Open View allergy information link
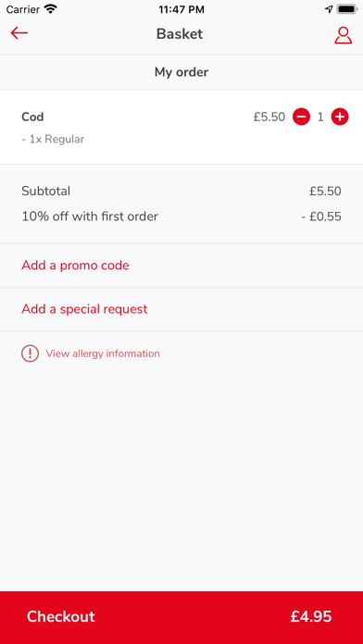 pos(103,353)
